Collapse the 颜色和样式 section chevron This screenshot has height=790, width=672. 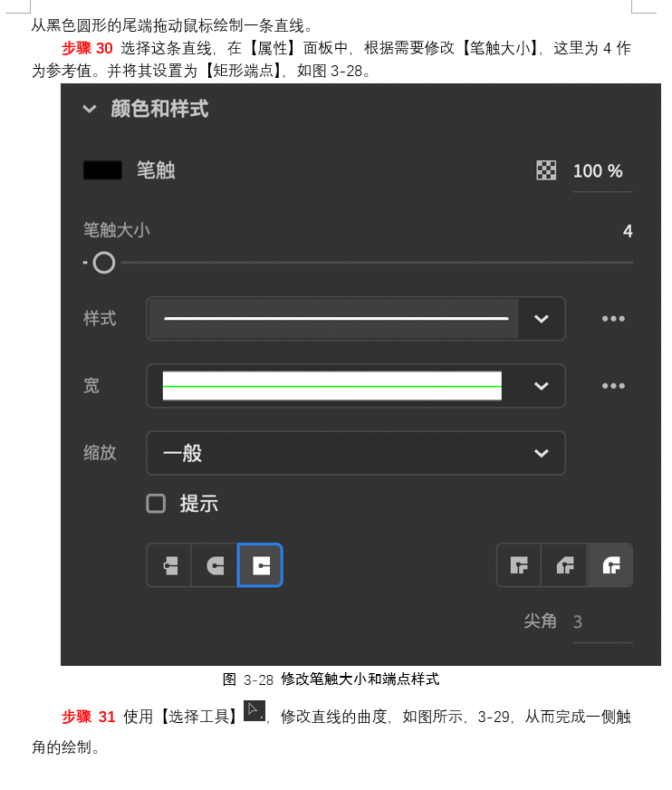(x=90, y=109)
